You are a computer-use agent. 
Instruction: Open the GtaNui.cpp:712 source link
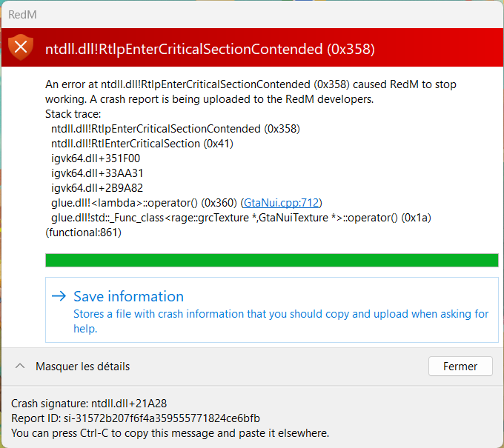[x=281, y=203]
